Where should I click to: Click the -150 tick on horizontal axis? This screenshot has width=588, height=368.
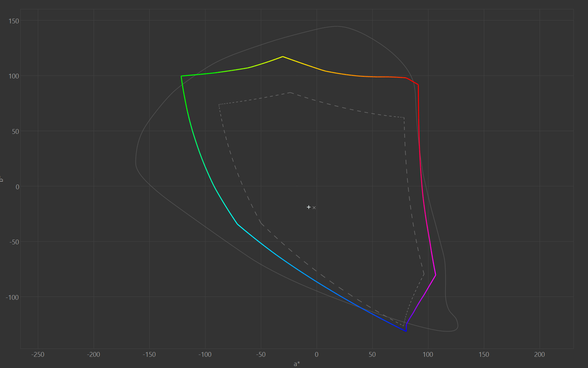coord(149,355)
